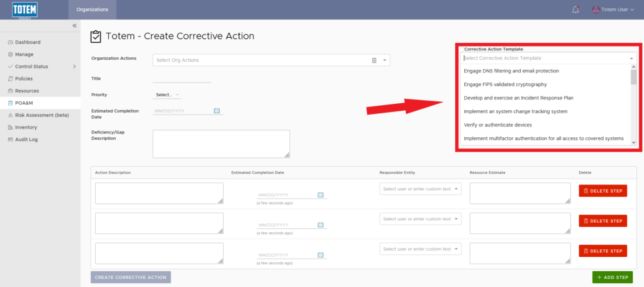Click the Totem User avatar icon
Viewport: 644px width, 287px height.
tap(596, 9)
